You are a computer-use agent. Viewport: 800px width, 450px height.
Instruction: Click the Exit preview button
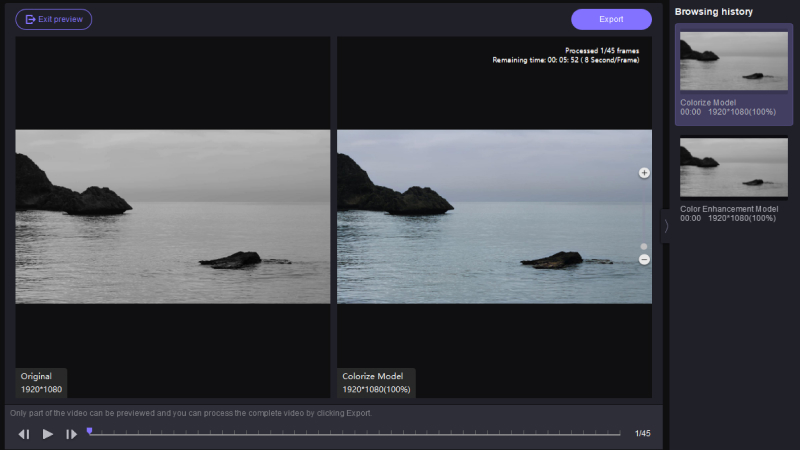tap(54, 19)
